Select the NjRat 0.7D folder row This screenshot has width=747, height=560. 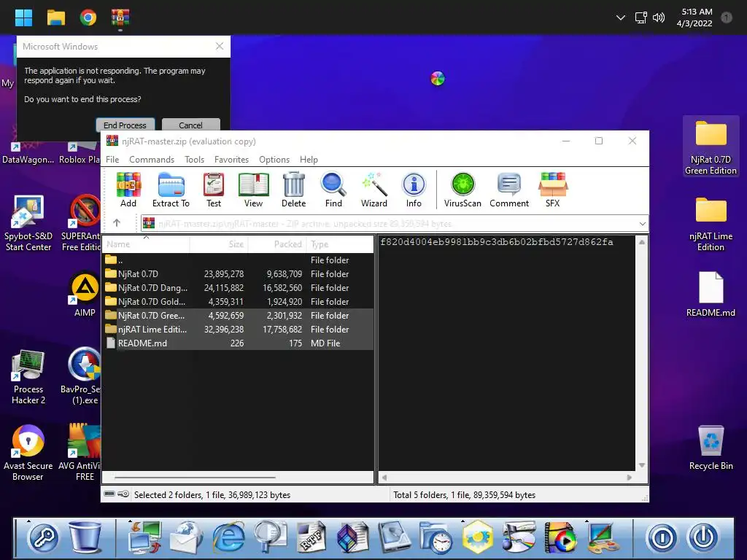point(238,274)
